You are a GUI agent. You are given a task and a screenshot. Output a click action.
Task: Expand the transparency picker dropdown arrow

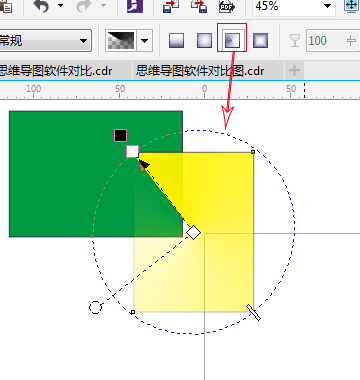(144, 41)
